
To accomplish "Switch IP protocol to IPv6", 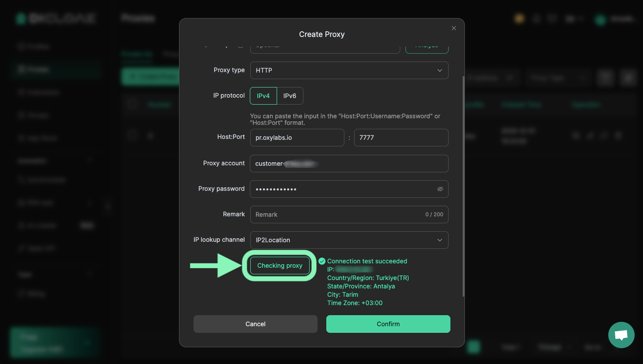I will (x=290, y=96).
